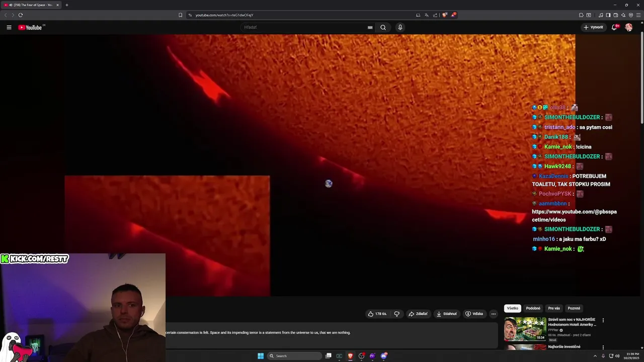Open options for NAJHORŠIE Hoteli recommended video
Image resolution: width=644 pixels, height=362 pixels.
click(603, 320)
